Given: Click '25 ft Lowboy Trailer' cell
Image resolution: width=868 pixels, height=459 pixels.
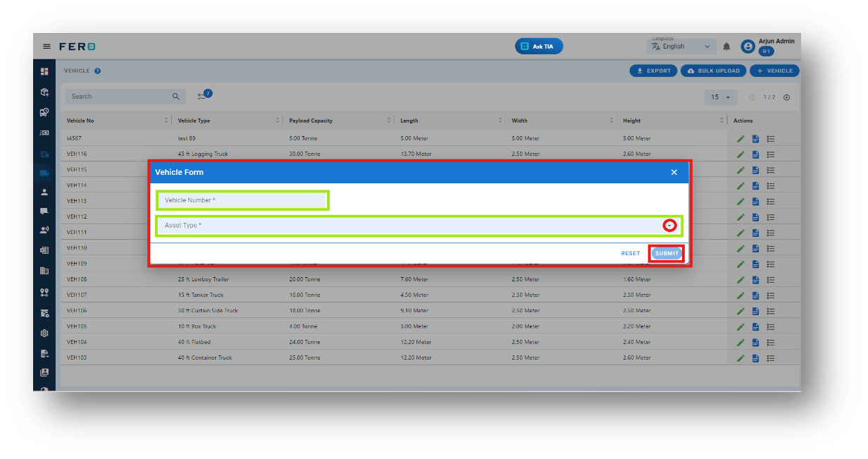Looking at the screenshot, I should pos(203,280).
